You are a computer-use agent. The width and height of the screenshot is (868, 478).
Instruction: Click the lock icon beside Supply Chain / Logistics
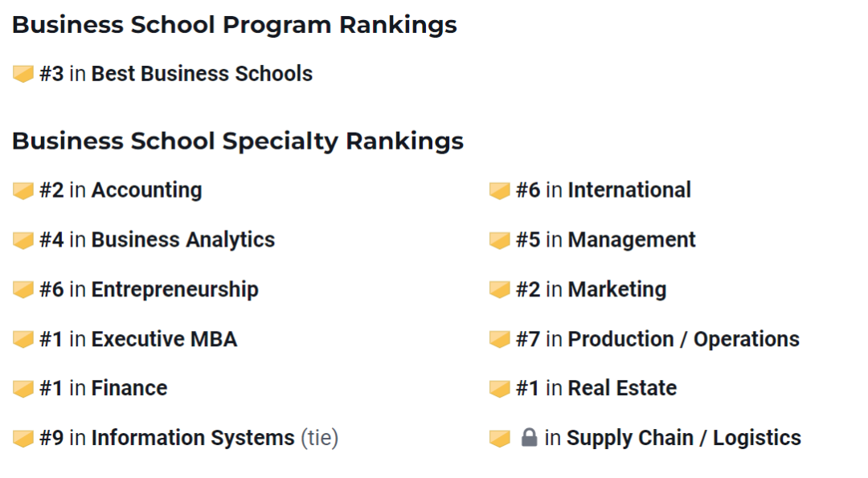coord(529,438)
